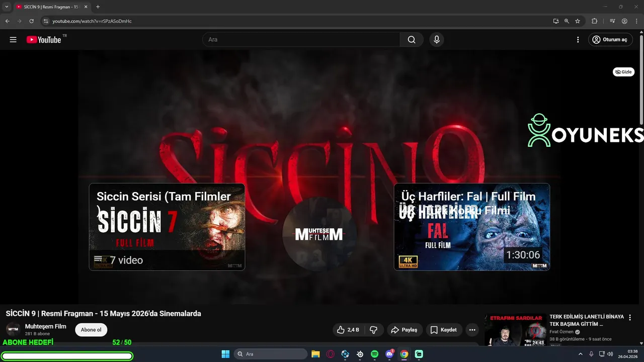
Task: Click the 281 B abone subscriber count
Action: coord(37,334)
